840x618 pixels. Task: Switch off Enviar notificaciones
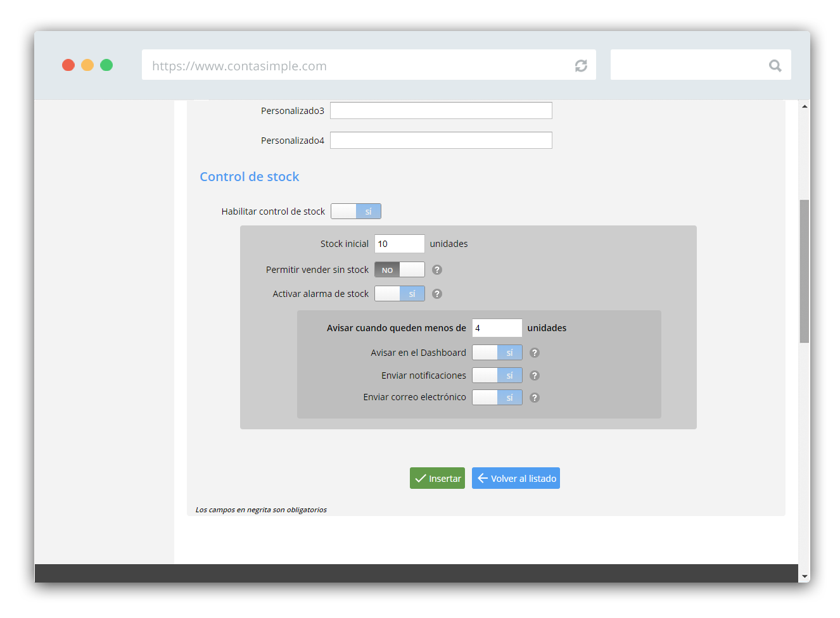coord(497,375)
